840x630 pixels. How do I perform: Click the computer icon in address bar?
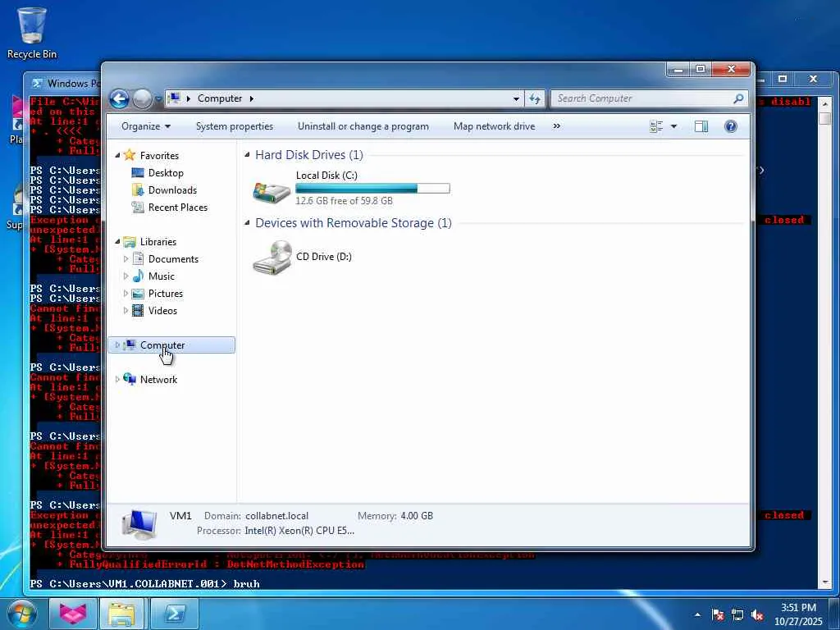(174, 98)
